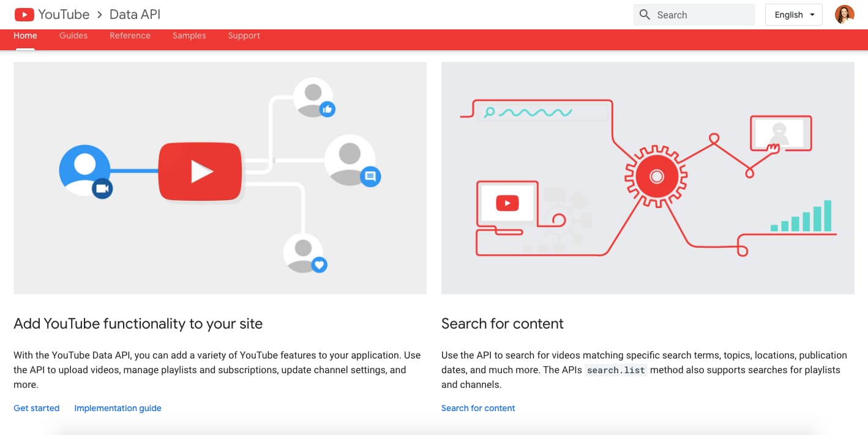
Task: Click the thumbs-up like badge
Action: click(x=327, y=110)
